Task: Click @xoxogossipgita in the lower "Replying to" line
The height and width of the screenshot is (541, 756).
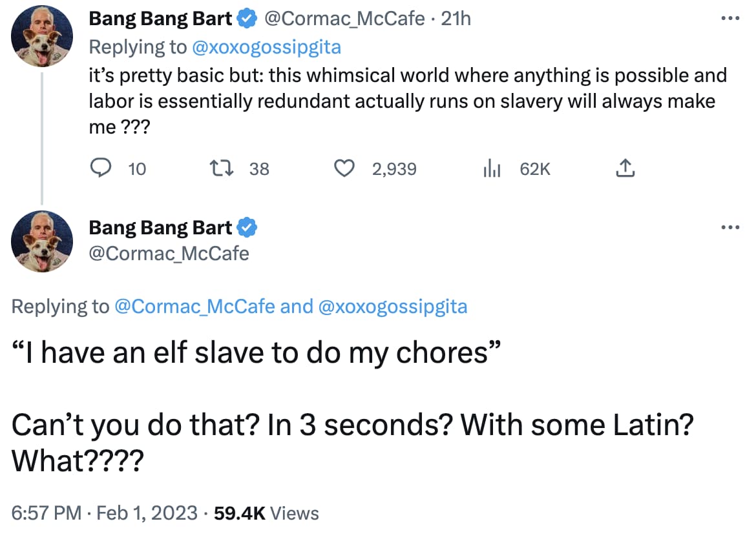Action: [393, 307]
